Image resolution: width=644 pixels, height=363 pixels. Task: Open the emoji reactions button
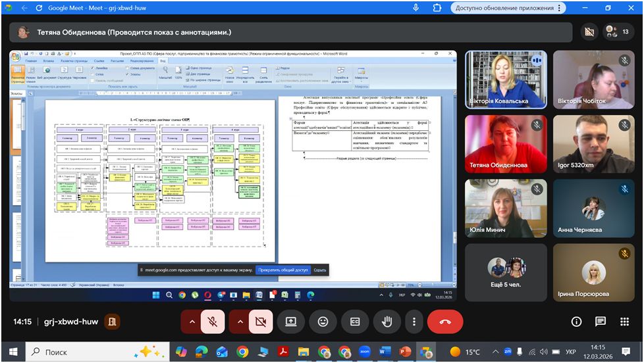(x=323, y=322)
